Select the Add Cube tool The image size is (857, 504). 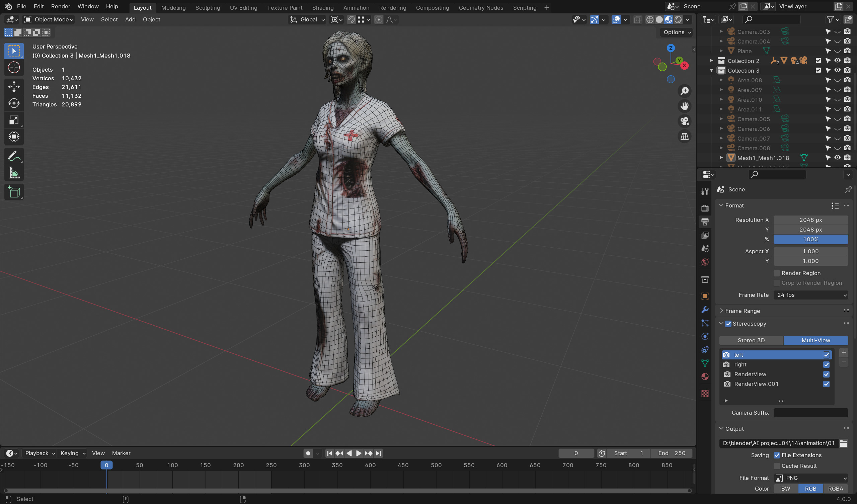click(14, 192)
